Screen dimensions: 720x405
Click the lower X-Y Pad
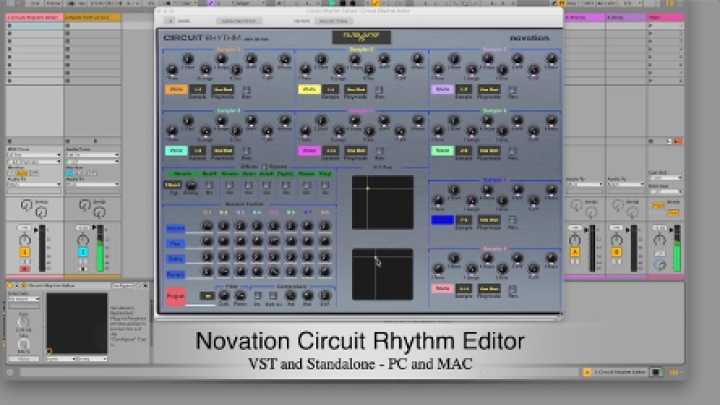pyautogui.click(x=382, y=274)
